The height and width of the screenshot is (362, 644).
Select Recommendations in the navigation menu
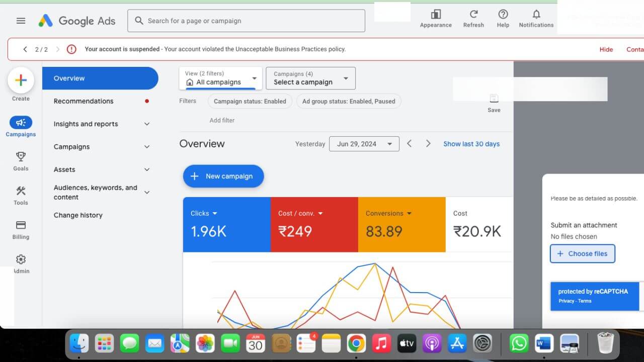(84, 101)
